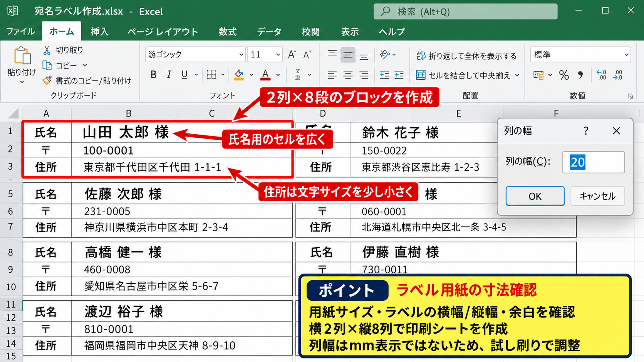This screenshot has width=644, height=362.
Task: Click the text orientation icon
Action: tap(385, 55)
